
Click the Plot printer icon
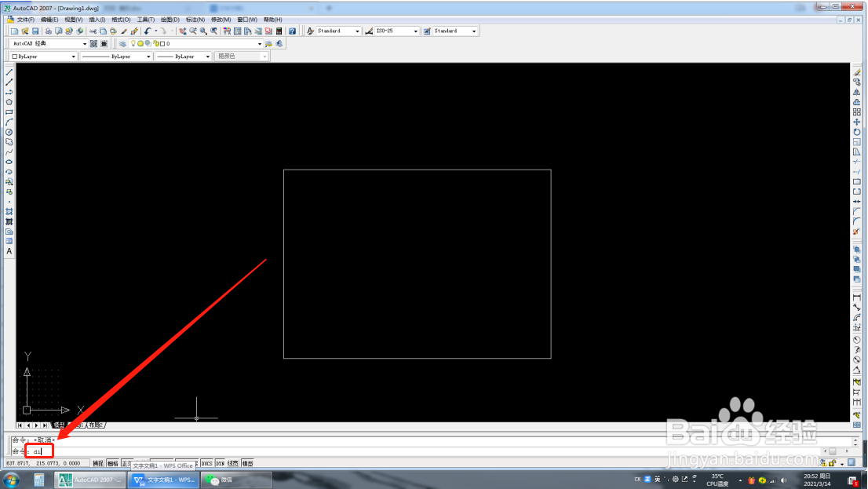click(x=48, y=31)
